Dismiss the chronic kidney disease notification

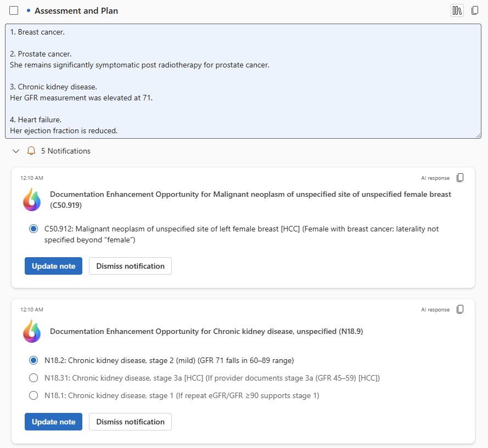pos(130,422)
